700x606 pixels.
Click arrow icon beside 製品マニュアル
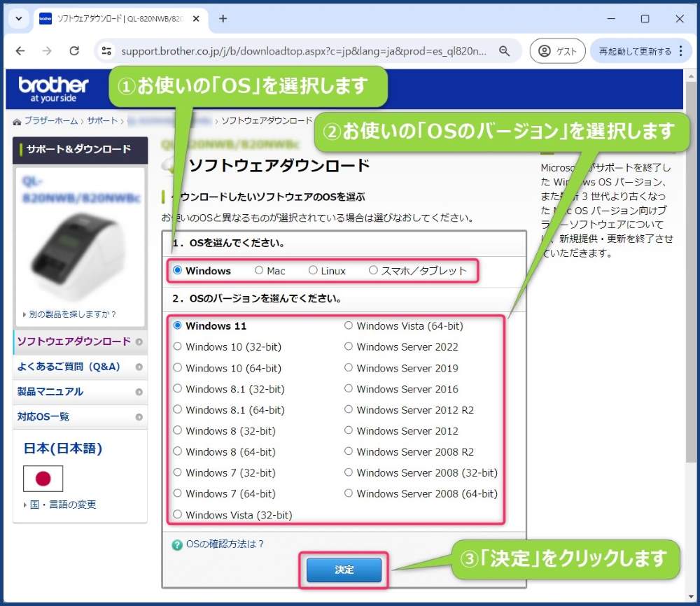point(139,392)
